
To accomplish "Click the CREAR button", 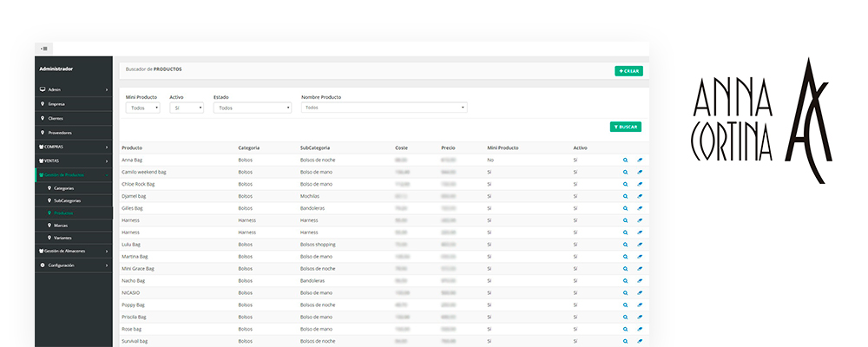I will pos(628,71).
